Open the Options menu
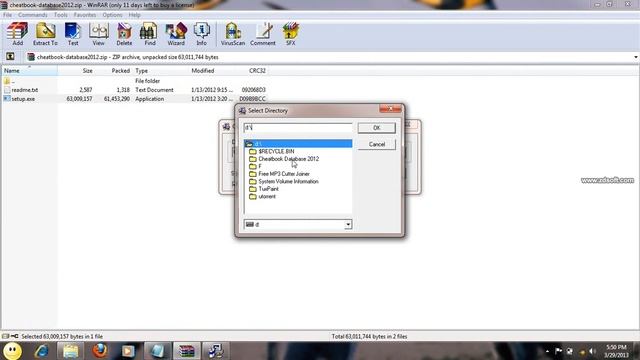Image resolution: width=640 pixels, height=360 pixels. click(x=112, y=15)
